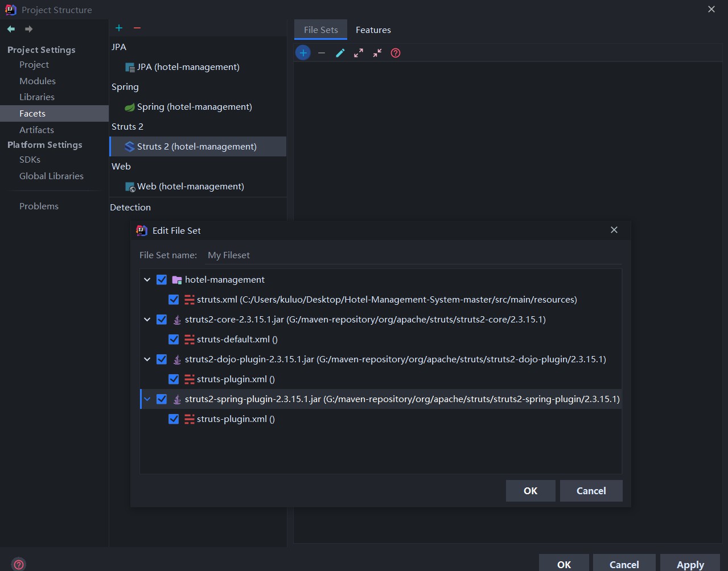728x571 pixels.
Task: Open Artifacts settings section
Action: 36,130
